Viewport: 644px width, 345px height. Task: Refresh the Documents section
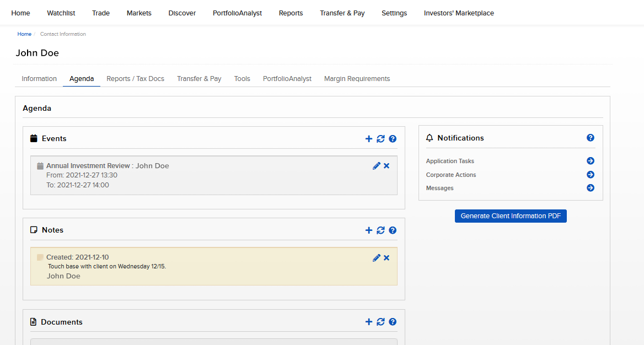(380, 322)
